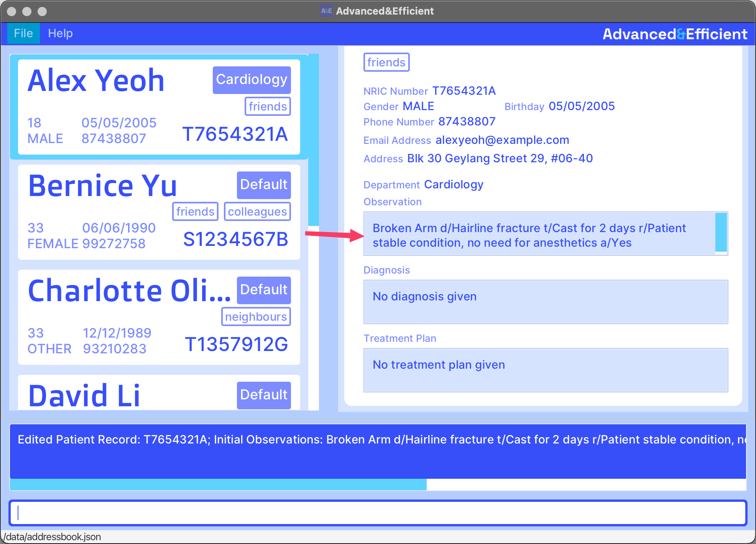Click the neighbours tag on Charlotte's card
The height and width of the screenshot is (544, 756).
(x=256, y=317)
